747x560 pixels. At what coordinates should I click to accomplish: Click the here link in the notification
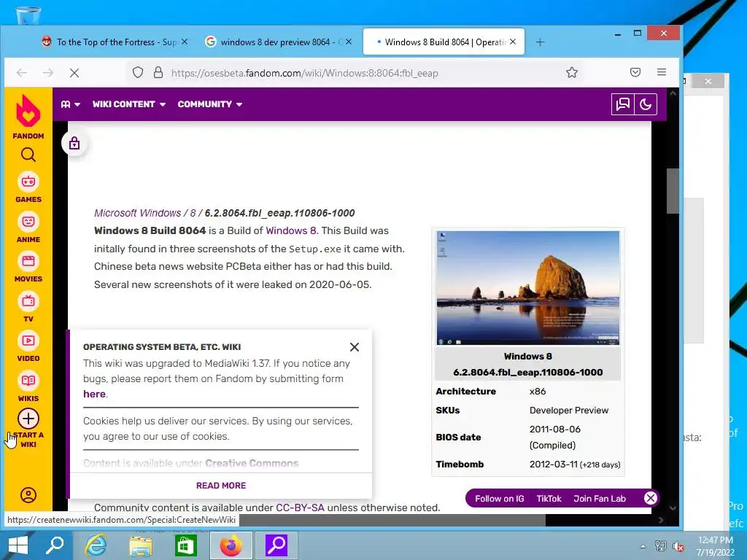94,394
